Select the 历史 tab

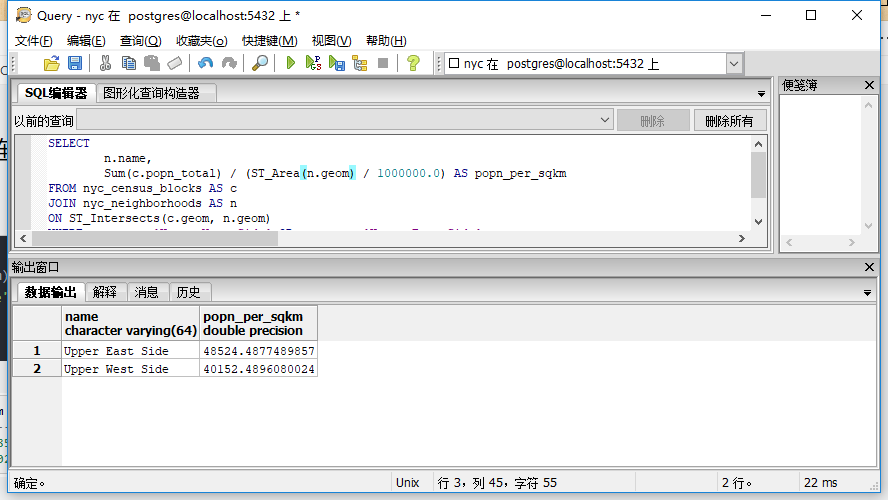click(x=189, y=292)
